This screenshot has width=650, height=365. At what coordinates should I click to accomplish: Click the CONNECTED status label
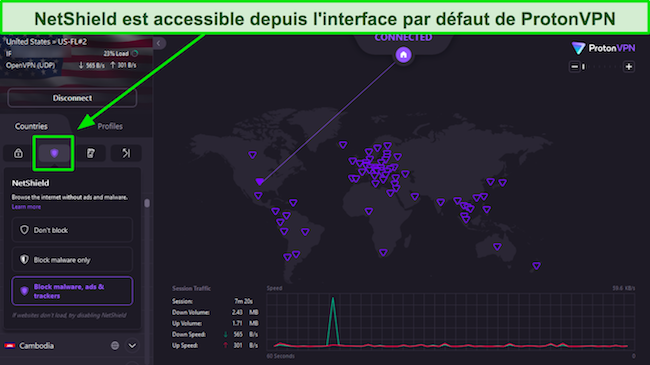[x=403, y=38]
